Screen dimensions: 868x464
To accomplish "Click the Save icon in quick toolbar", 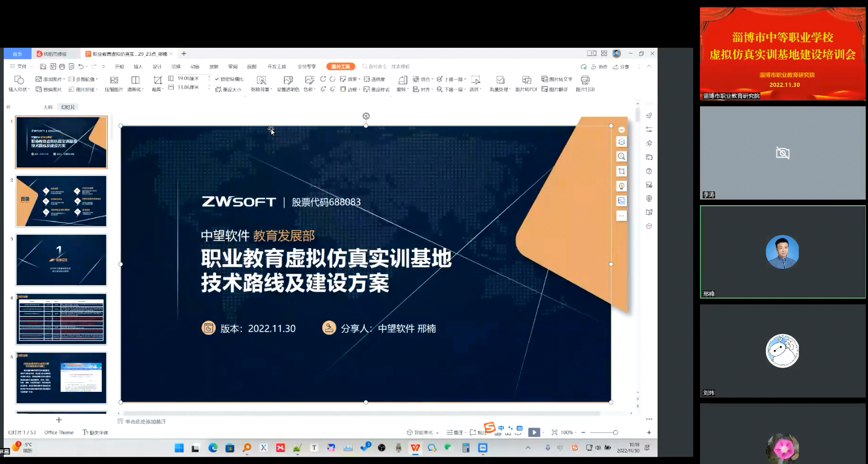I will point(43,66).
